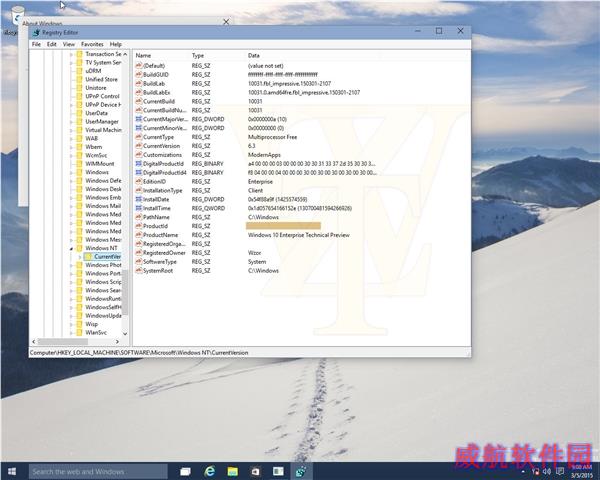
Task: Open the File menu in Registry Editor
Action: (x=36, y=44)
